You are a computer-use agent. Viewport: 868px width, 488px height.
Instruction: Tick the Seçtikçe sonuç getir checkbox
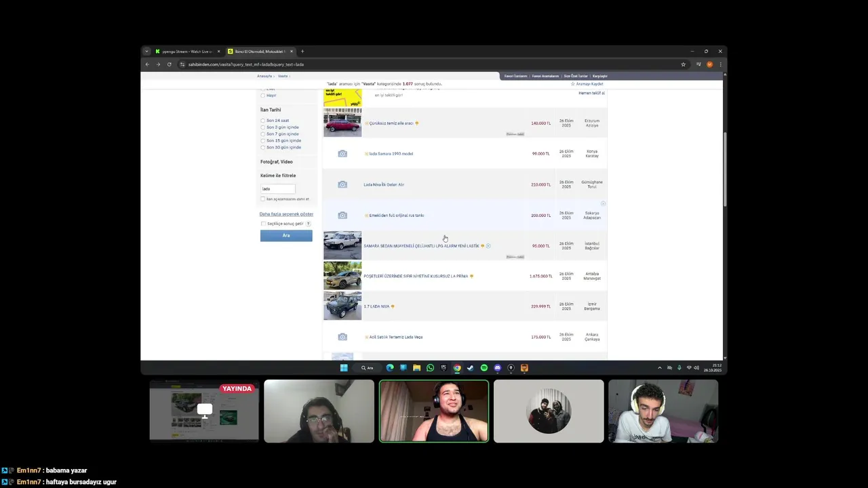(x=263, y=224)
